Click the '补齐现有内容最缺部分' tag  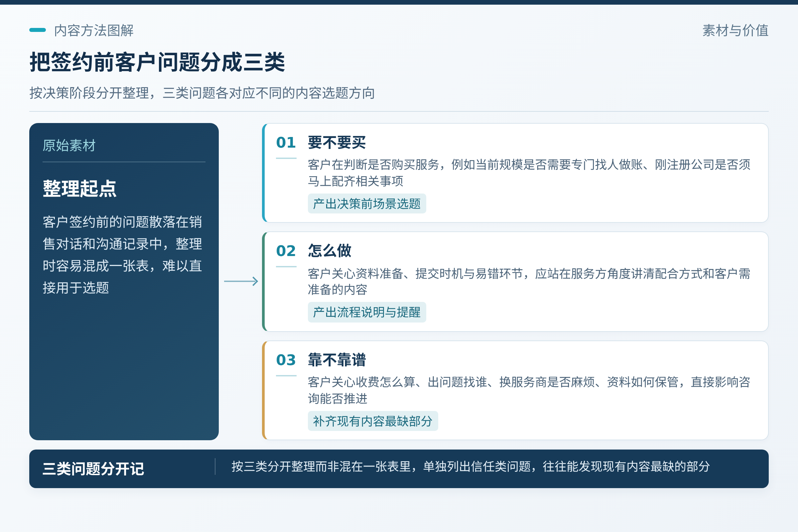pyautogui.click(x=373, y=421)
